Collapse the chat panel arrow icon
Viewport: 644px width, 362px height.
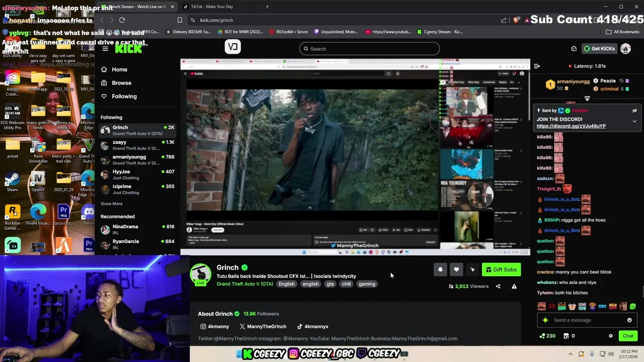click(537, 66)
